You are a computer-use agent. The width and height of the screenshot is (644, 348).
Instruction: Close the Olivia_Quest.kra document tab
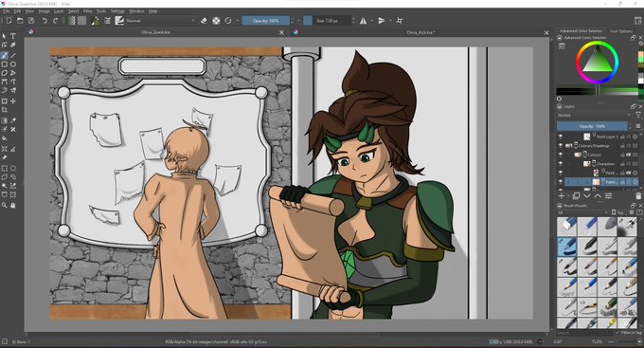pos(281,32)
